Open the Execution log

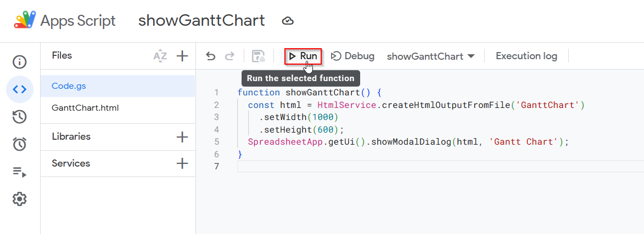tap(527, 56)
